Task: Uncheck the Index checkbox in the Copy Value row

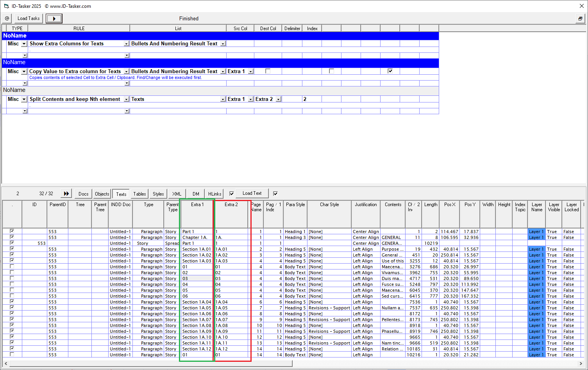Action: click(390, 71)
